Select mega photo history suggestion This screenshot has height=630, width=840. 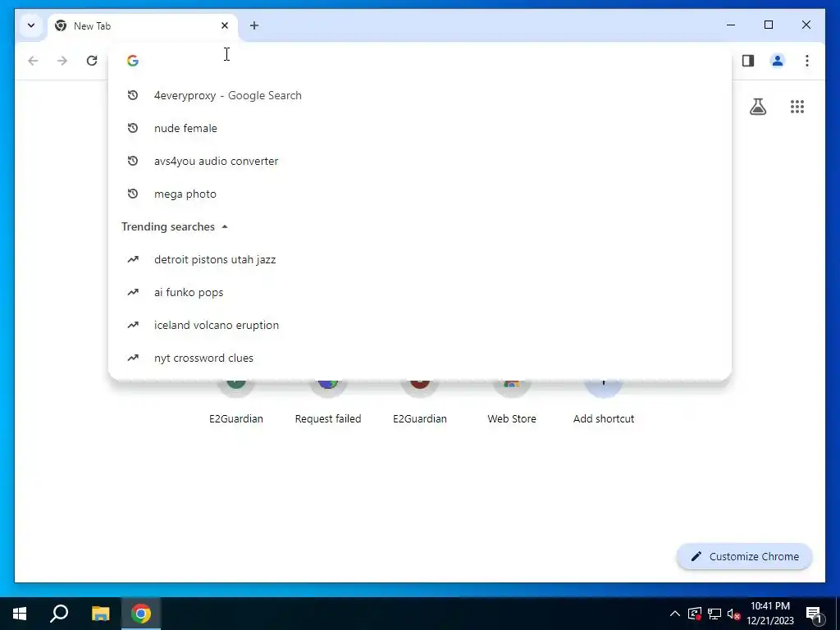tap(420, 194)
